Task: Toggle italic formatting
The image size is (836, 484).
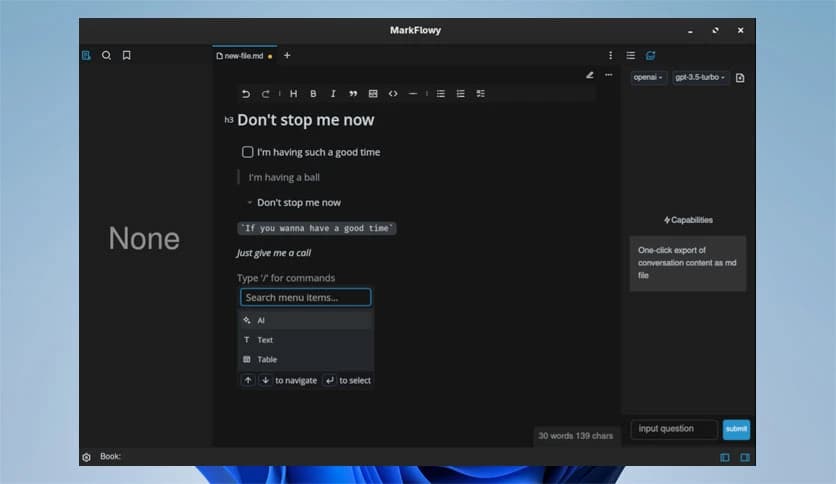Action: coord(333,94)
